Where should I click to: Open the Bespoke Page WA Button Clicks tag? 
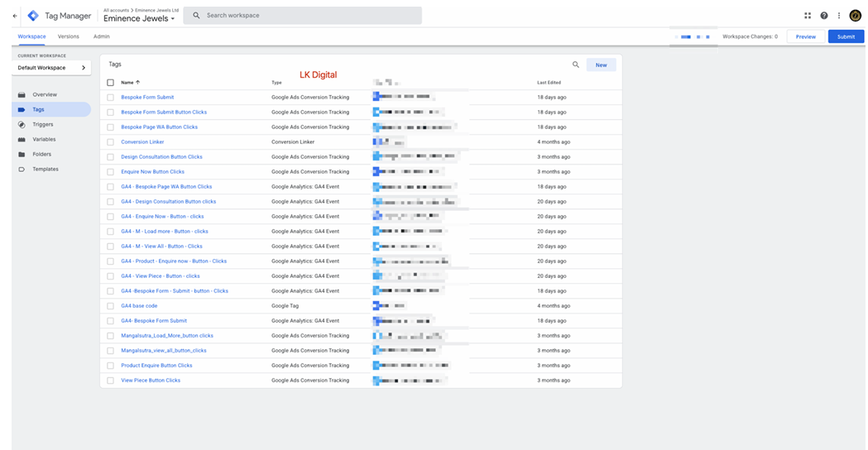pos(160,127)
